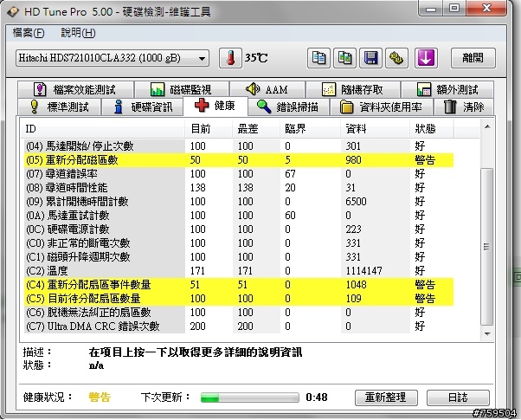Click the purple down-arrow icon
Viewport: 521px width, 420px height.
[426, 58]
